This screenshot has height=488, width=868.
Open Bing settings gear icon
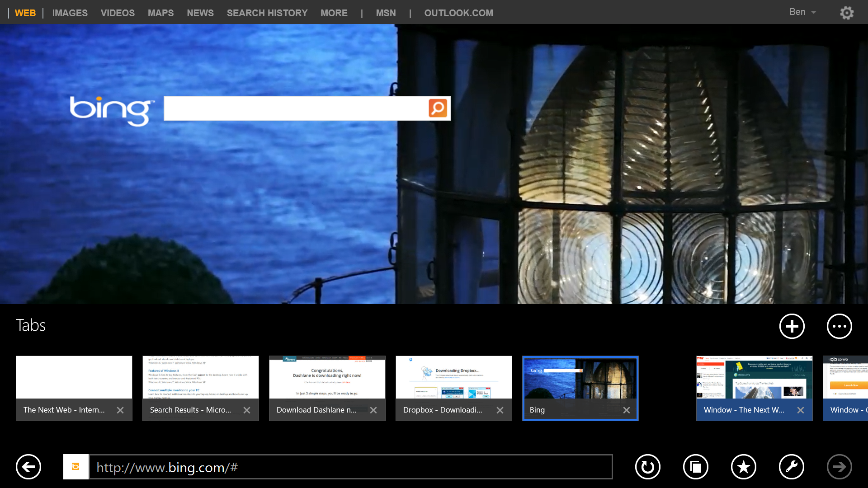tap(847, 13)
